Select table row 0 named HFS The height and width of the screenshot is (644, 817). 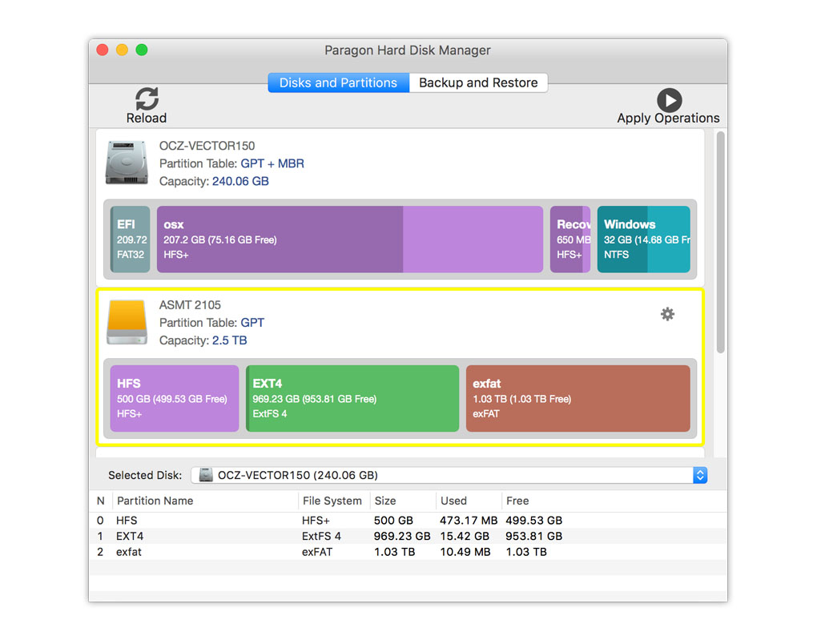coord(408,521)
